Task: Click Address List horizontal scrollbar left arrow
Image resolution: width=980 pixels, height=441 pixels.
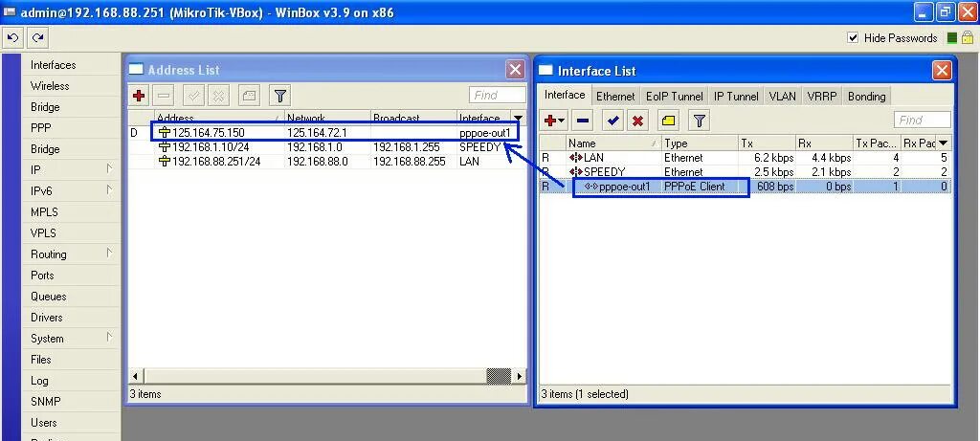Action: (x=136, y=377)
